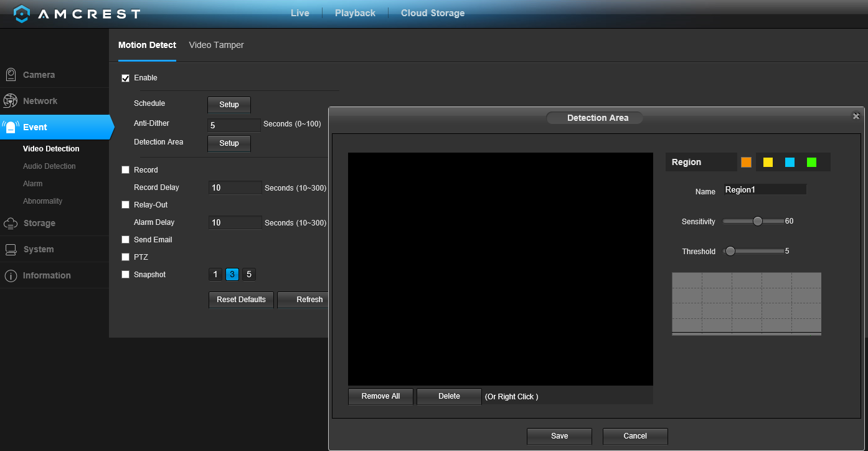The image size is (868, 451).
Task: Choose the green region swatch
Action: point(811,163)
